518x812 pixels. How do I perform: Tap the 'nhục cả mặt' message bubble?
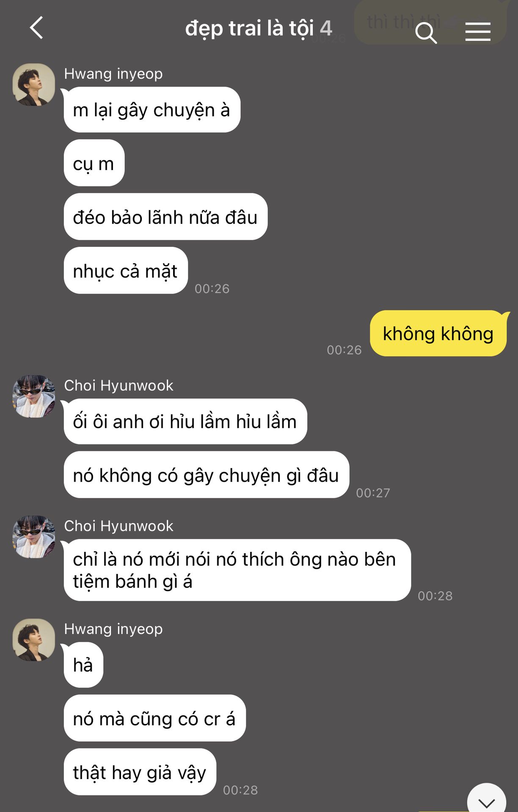[126, 271]
